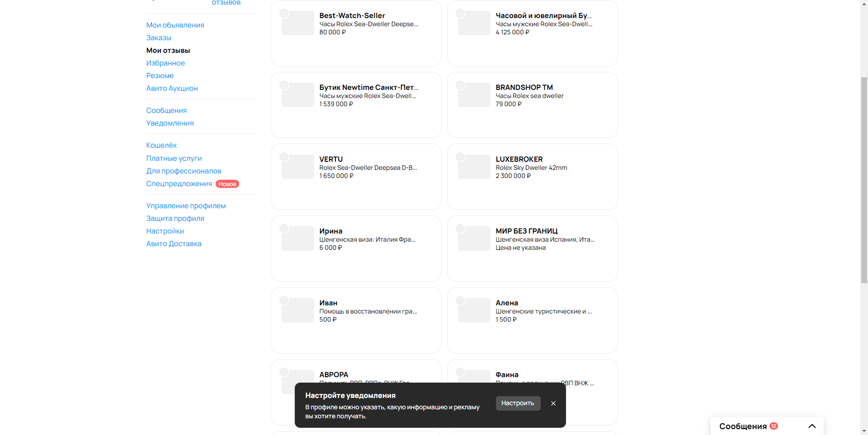The height and width of the screenshot is (435, 868).
Task: Click the page vertical scrollbar thumb
Action: point(864,180)
